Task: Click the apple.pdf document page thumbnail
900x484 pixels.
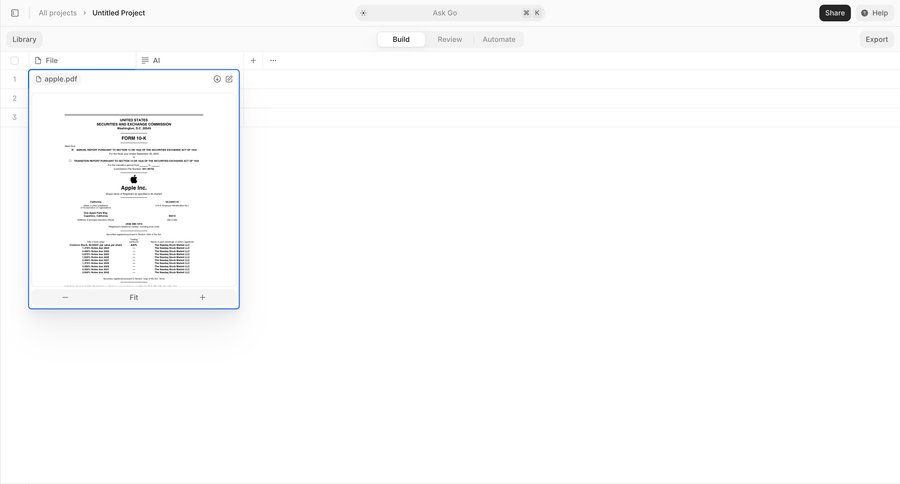Action: tap(134, 190)
